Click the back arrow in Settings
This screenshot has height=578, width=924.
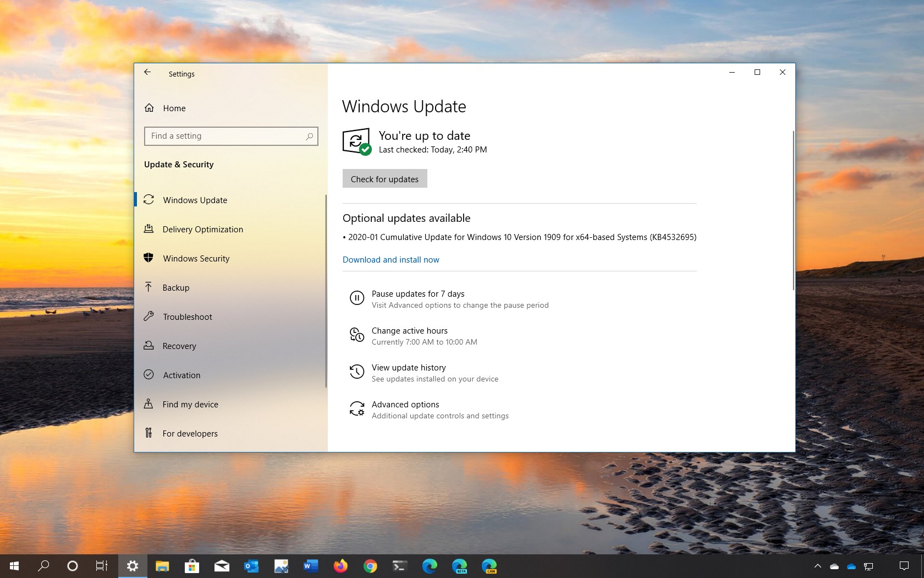[147, 72]
